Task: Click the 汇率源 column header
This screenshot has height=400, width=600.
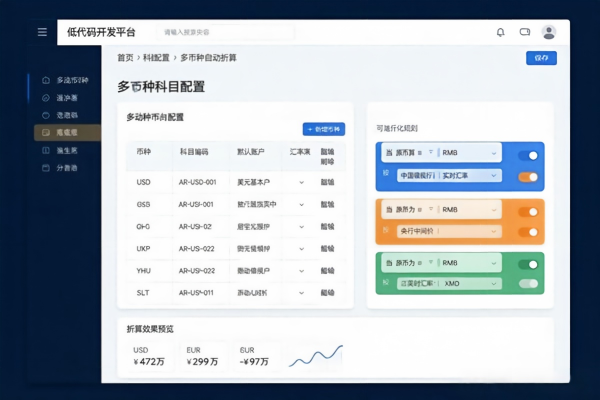Action: coord(300,152)
